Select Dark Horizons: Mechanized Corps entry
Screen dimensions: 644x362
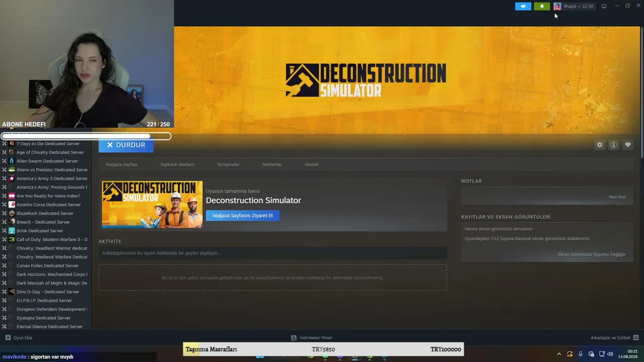click(52, 275)
